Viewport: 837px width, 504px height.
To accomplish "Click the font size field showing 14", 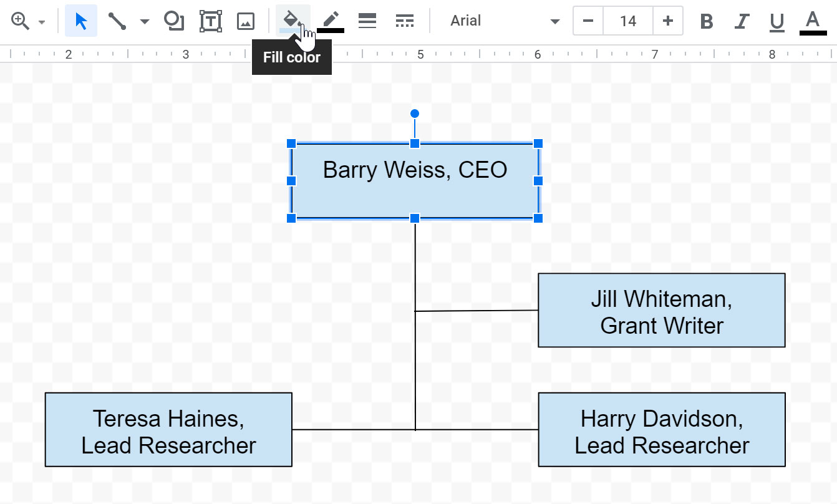I will 627,21.
